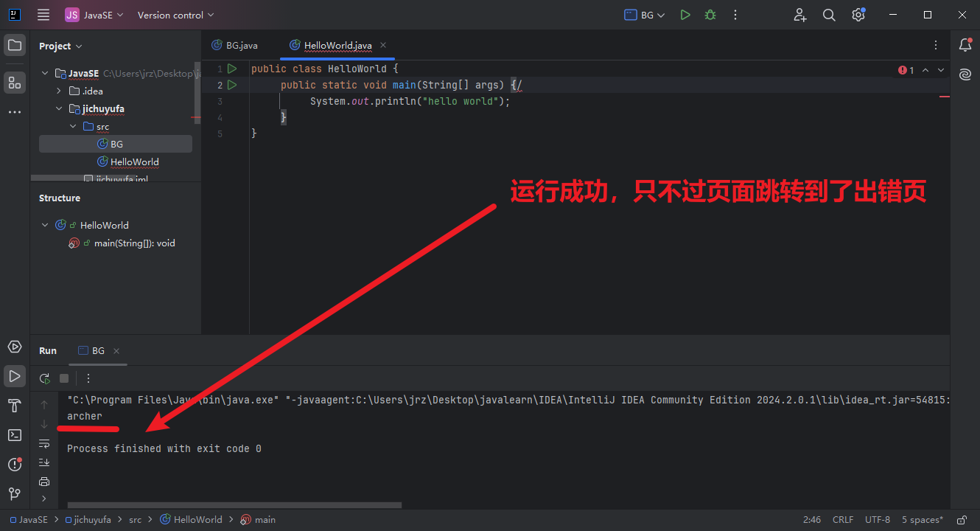Open the BG run configuration dropdown
This screenshot has height=531, width=980.
click(x=645, y=15)
